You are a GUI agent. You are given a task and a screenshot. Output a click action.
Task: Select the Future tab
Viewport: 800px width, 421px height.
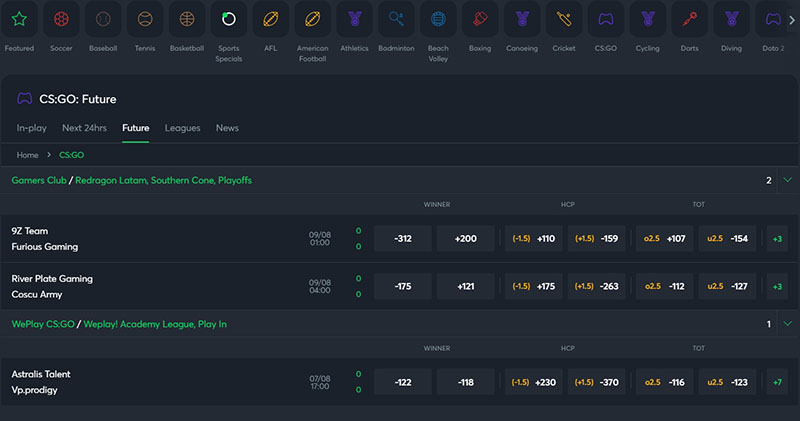coord(136,128)
